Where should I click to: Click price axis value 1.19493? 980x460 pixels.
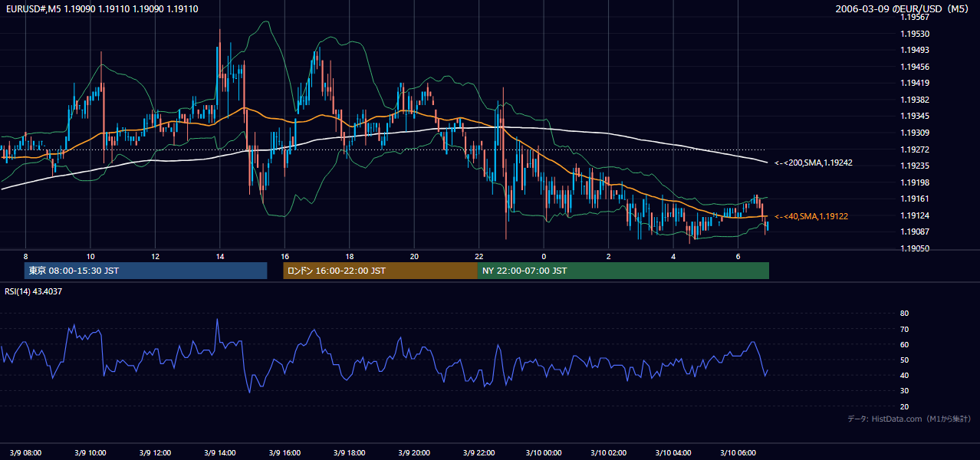[x=914, y=50]
